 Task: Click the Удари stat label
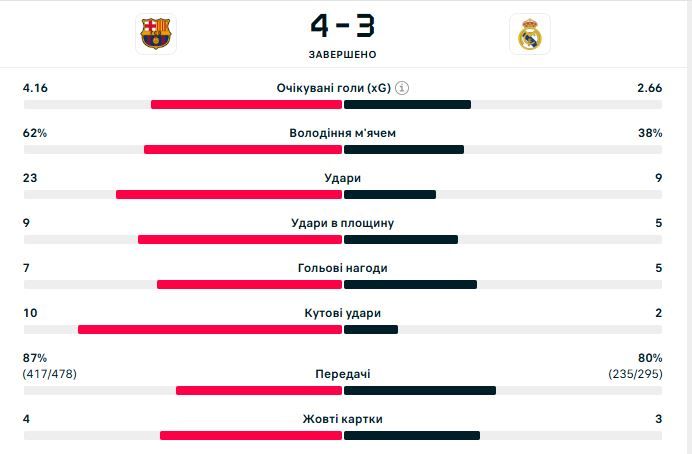click(342, 178)
